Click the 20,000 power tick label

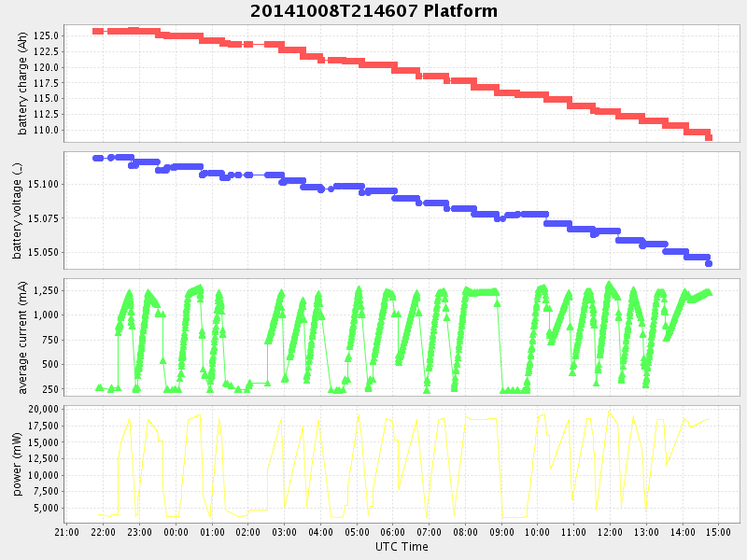click(x=44, y=410)
